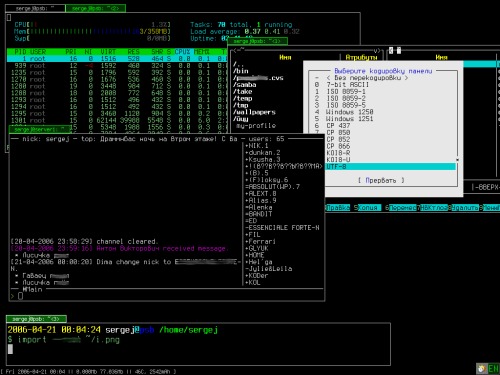500x375 pixels.
Task: Select the KOI8-R encoding option
Action: [338, 153]
